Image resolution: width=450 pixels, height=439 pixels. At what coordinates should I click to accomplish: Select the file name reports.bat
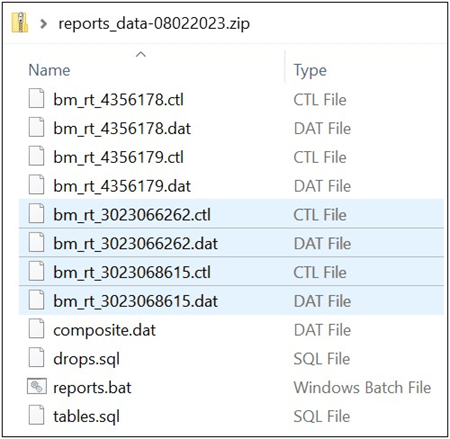click(x=92, y=388)
